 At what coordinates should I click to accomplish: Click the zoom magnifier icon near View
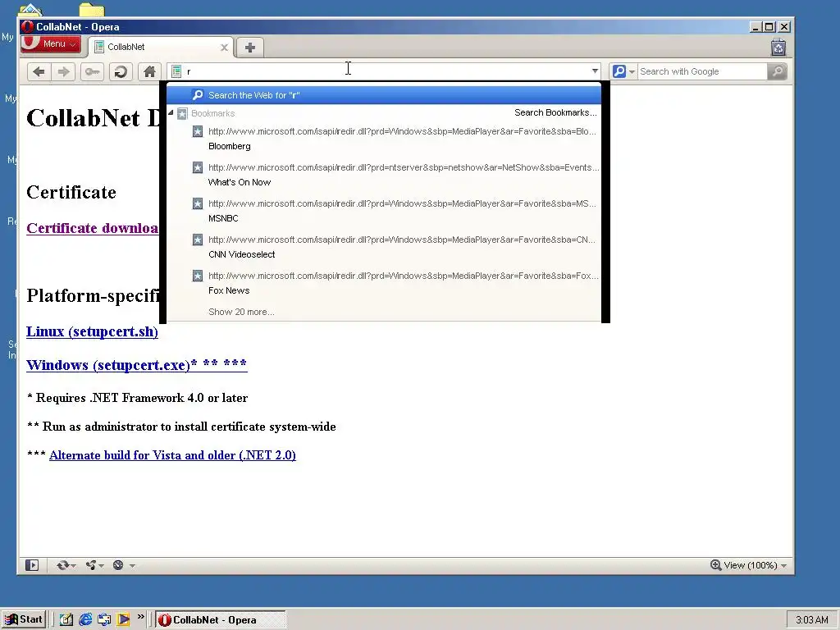[715, 564]
